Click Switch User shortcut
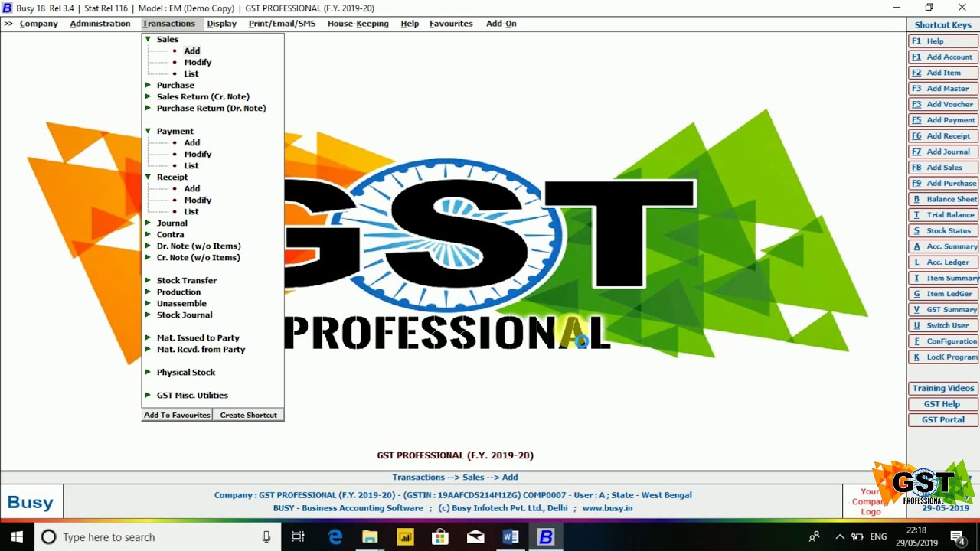This screenshot has height=551, width=980. pos(942,326)
